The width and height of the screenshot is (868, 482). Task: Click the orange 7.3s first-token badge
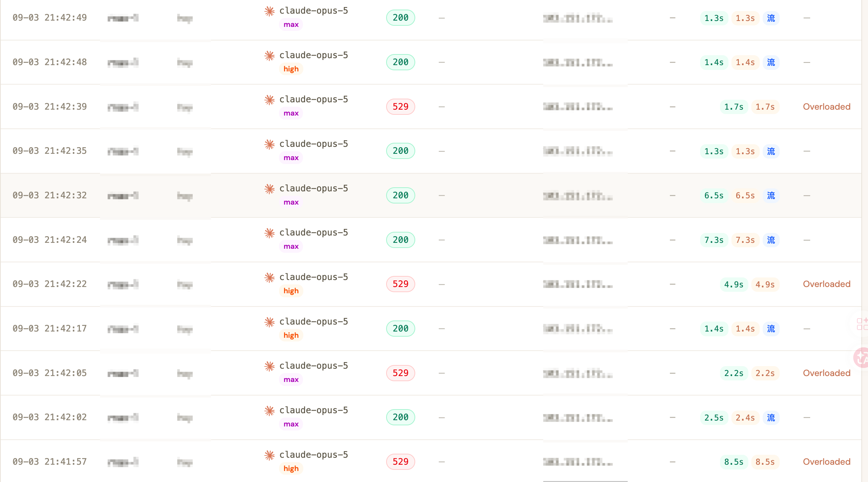745,240
